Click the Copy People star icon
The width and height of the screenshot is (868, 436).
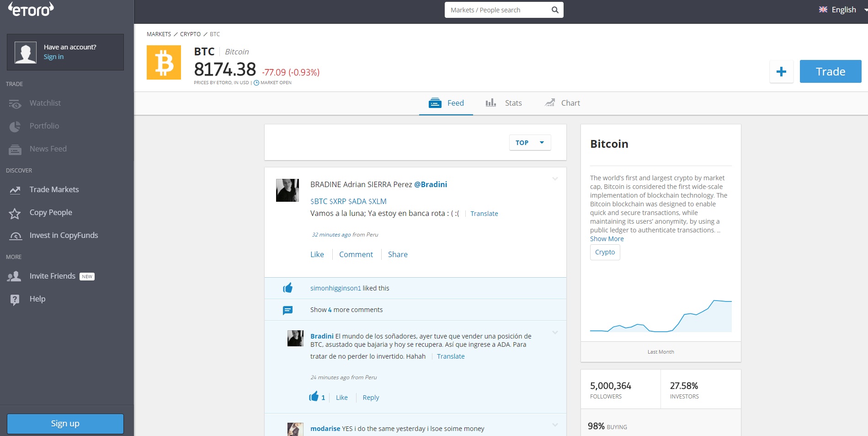coord(15,213)
